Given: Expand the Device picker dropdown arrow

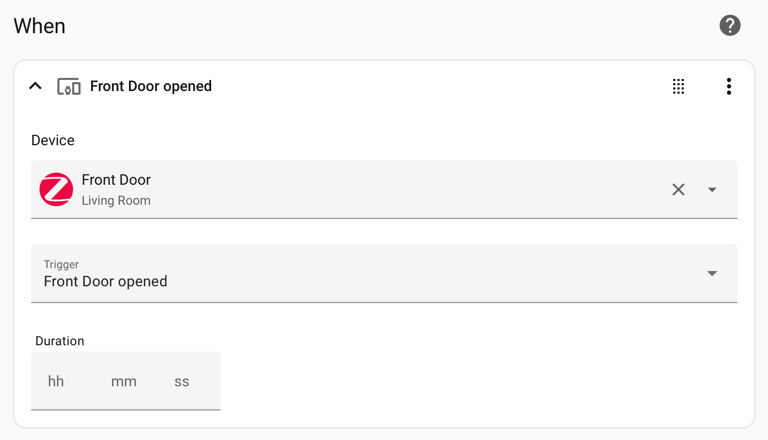Looking at the screenshot, I should tap(712, 189).
